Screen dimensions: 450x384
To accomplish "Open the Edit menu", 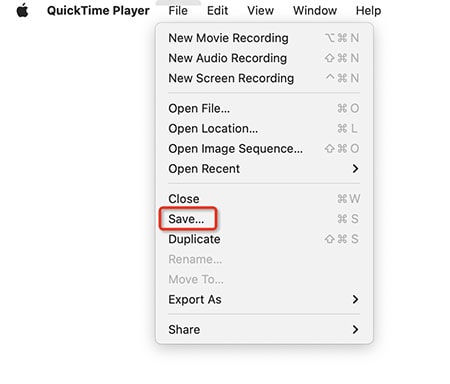I will click(x=217, y=11).
